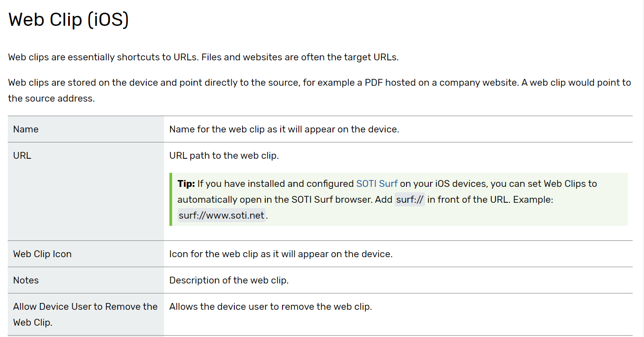Viewport: 644px width, 337px height.
Task: Click the "Web clips are stored on the device" sentence
Action: coord(182,83)
